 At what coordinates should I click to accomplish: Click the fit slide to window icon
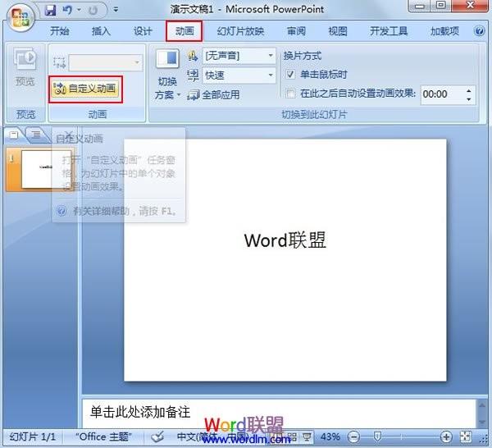coord(466,436)
